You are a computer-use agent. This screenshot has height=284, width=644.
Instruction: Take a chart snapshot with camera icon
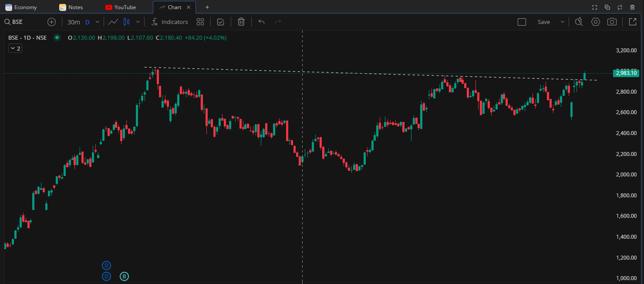tap(612, 22)
